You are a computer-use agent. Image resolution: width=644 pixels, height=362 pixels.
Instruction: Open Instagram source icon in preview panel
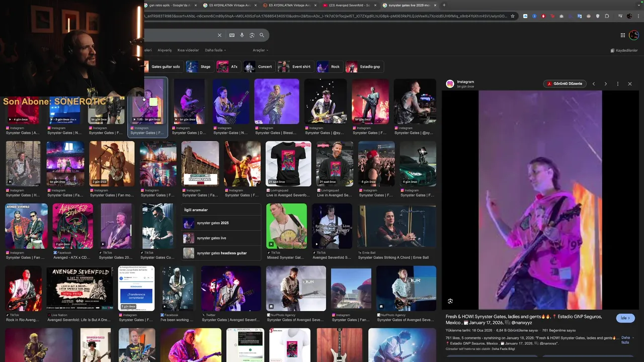[x=450, y=84]
